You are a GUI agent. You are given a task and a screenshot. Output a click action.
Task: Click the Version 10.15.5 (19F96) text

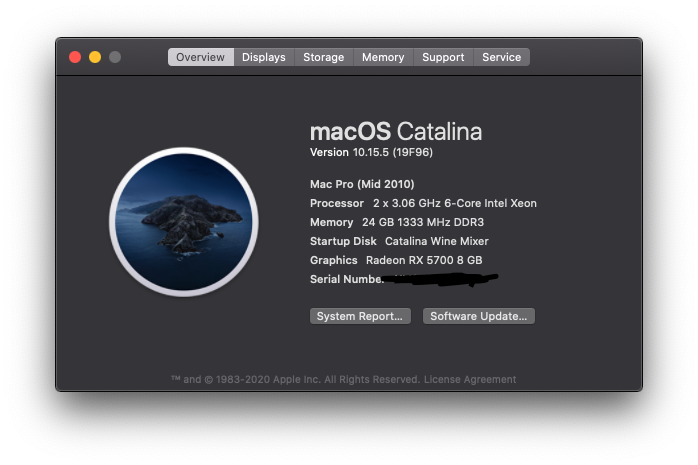point(371,152)
